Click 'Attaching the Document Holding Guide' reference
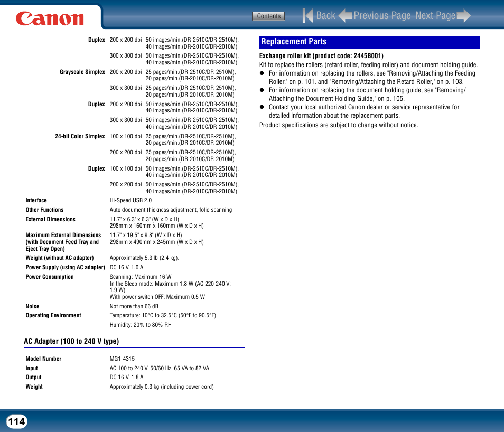504x432 pixels. pyautogui.click(x=367, y=95)
